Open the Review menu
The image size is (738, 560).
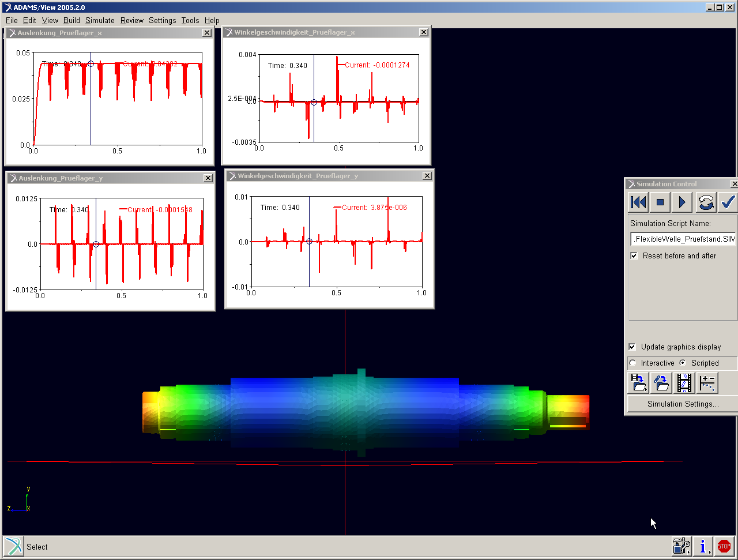131,20
